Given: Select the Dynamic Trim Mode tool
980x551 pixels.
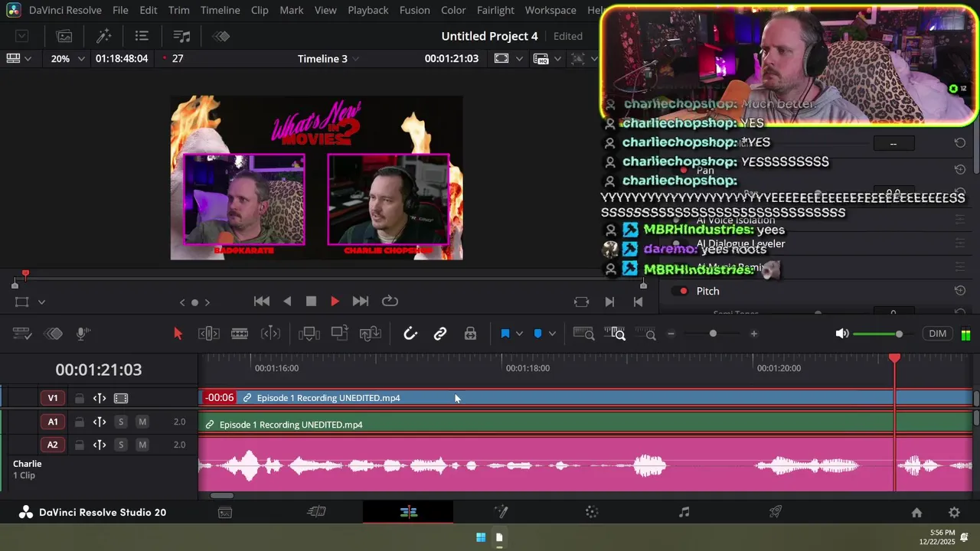Looking at the screenshot, I should (x=240, y=334).
